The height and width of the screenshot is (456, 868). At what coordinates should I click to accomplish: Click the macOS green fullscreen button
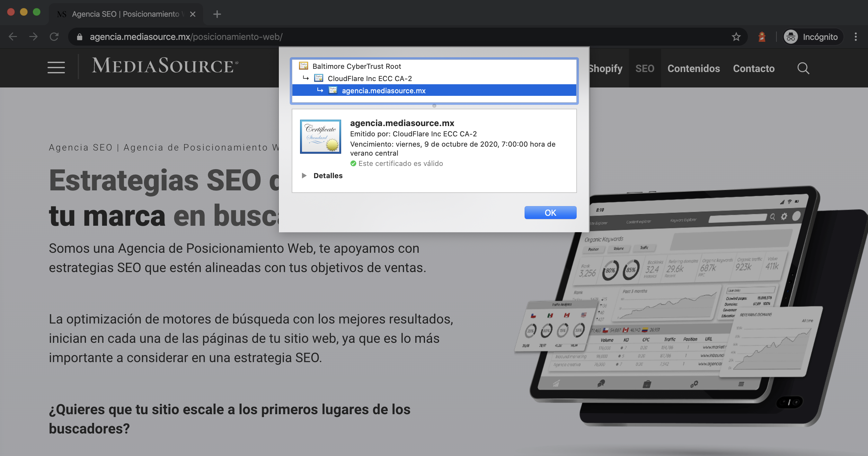pyautogui.click(x=36, y=12)
